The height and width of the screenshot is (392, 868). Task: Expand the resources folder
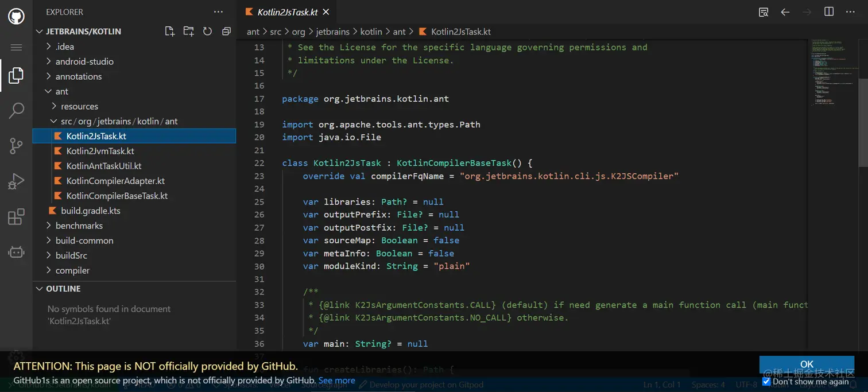coord(79,106)
